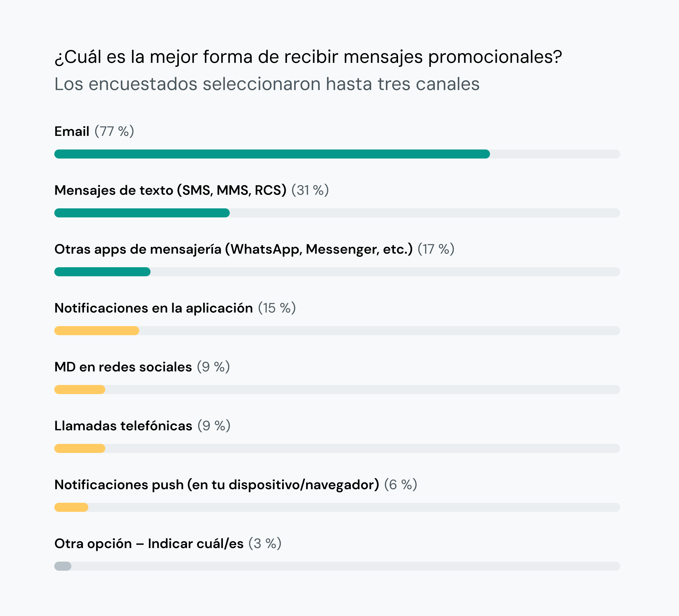Click the subtitle about tres canales
679x616 pixels.
(267, 84)
